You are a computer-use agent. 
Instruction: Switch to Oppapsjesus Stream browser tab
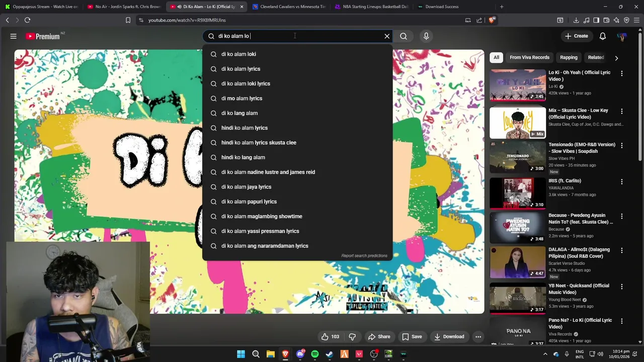pos(41,7)
